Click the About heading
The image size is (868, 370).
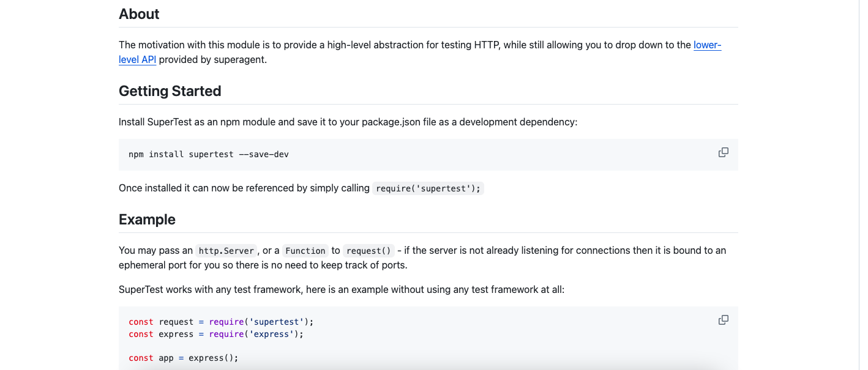tap(139, 14)
